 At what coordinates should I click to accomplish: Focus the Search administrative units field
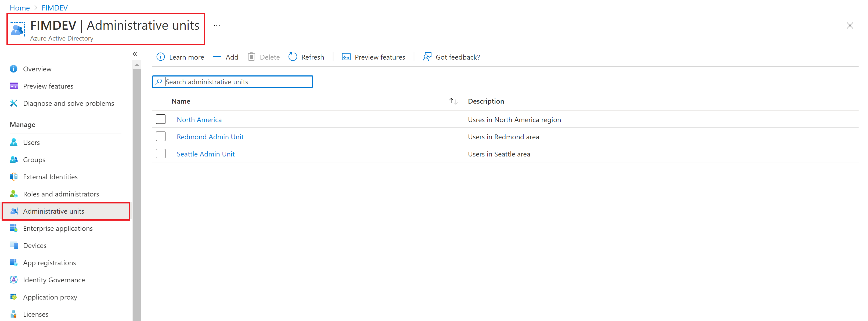point(232,82)
